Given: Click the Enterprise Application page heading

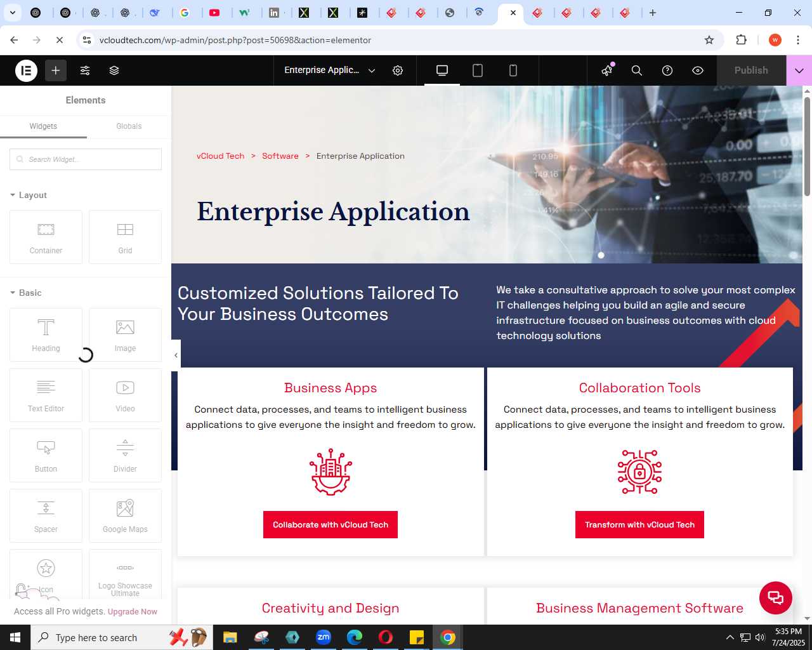Looking at the screenshot, I should pos(333,212).
